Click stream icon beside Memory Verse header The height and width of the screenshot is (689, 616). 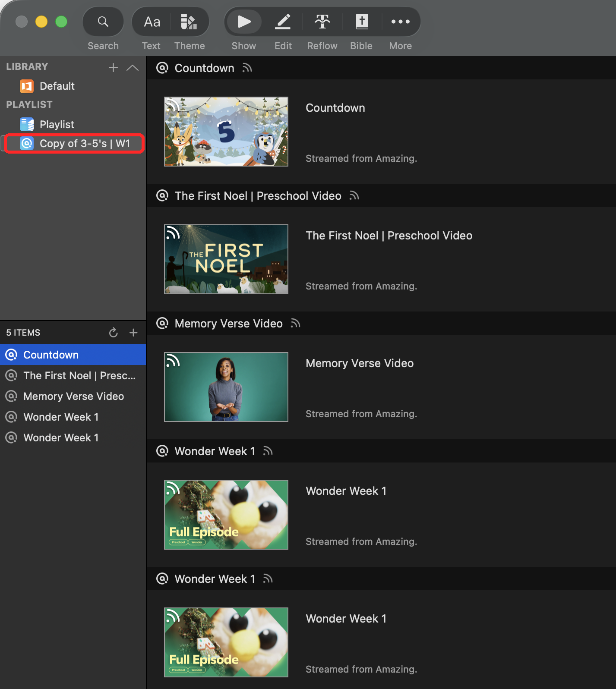click(295, 324)
